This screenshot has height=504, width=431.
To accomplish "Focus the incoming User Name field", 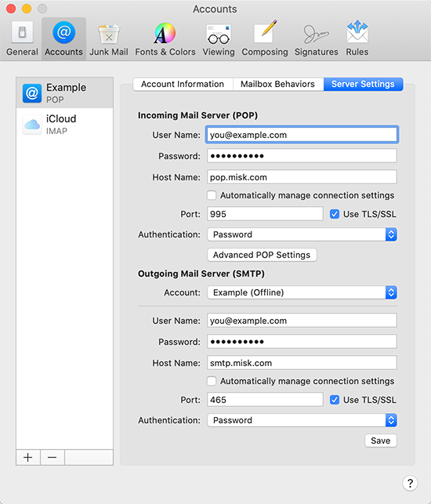I will click(x=302, y=135).
